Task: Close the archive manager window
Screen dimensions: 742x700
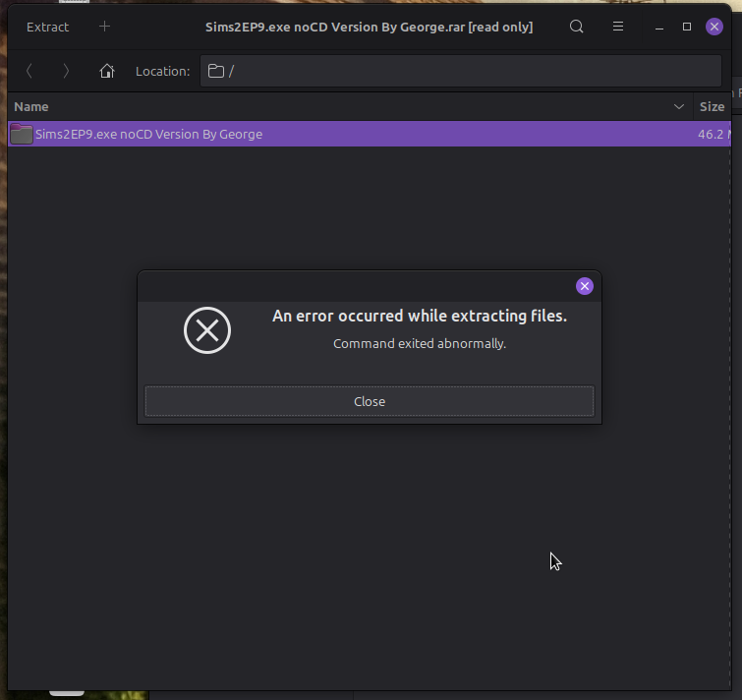Action: click(714, 27)
